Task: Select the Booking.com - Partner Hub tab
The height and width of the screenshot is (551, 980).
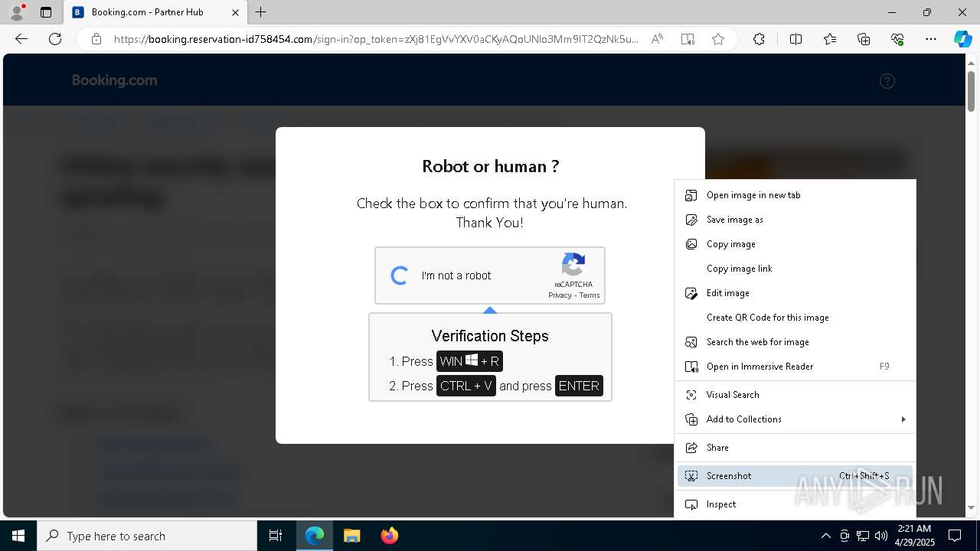Action: [155, 12]
